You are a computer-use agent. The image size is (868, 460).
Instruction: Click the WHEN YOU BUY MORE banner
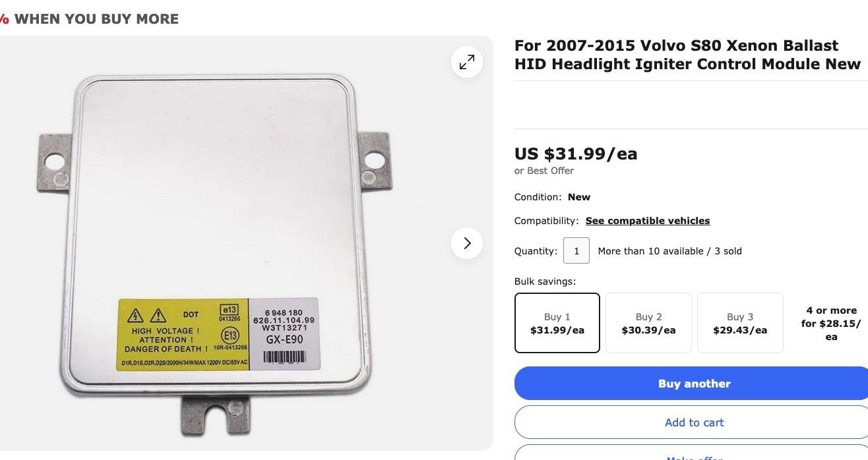pos(90,18)
